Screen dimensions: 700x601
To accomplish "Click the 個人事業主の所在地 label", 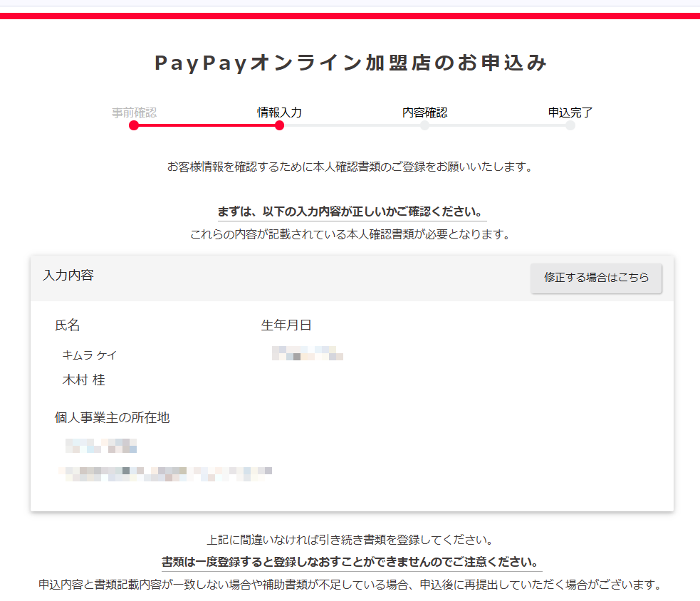I will tap(112, 417).
